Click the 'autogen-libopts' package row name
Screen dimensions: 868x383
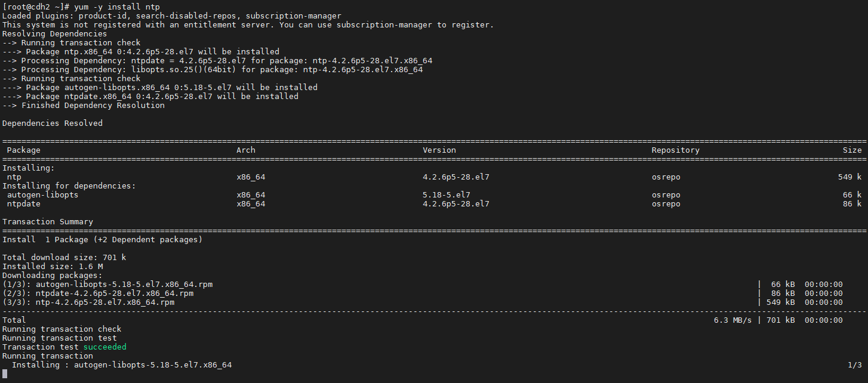click(x=43, y=195)
